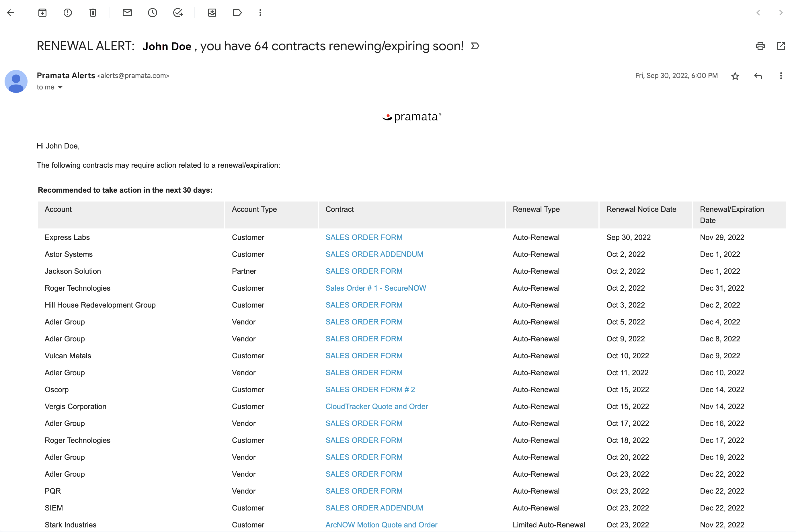Click the Partner account type cell
The width and height of the screenshot is (796, 532).
(244, 271)
